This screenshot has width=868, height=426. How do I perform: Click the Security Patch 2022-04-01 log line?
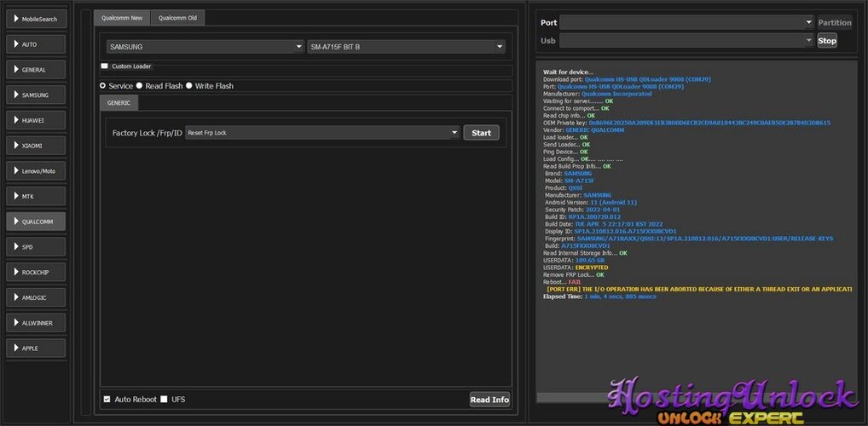tap(582, 210)
